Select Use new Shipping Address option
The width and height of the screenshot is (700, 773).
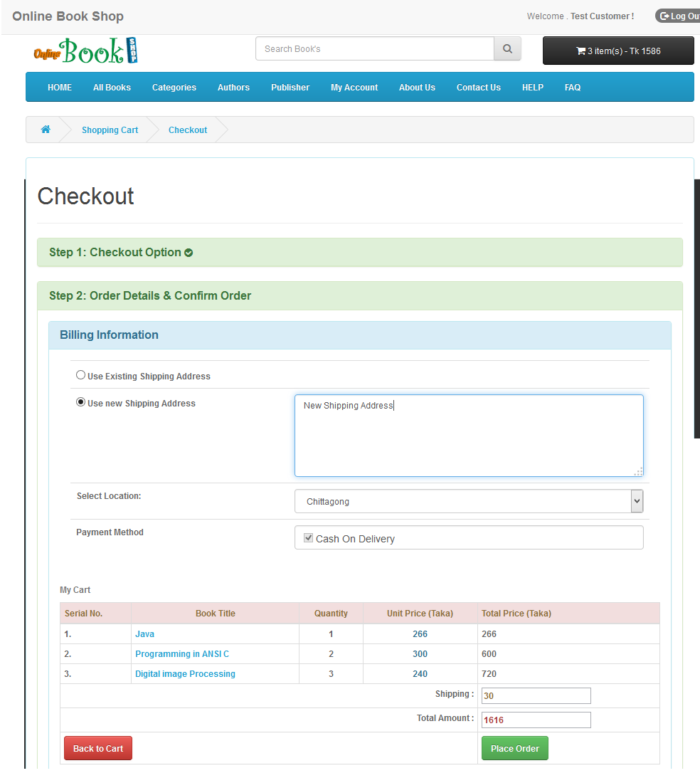[x=80, y=402]
